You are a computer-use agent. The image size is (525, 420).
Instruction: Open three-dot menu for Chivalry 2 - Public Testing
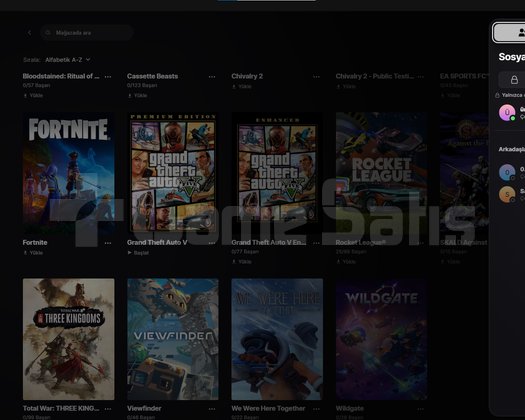click(x=421, y=77)
